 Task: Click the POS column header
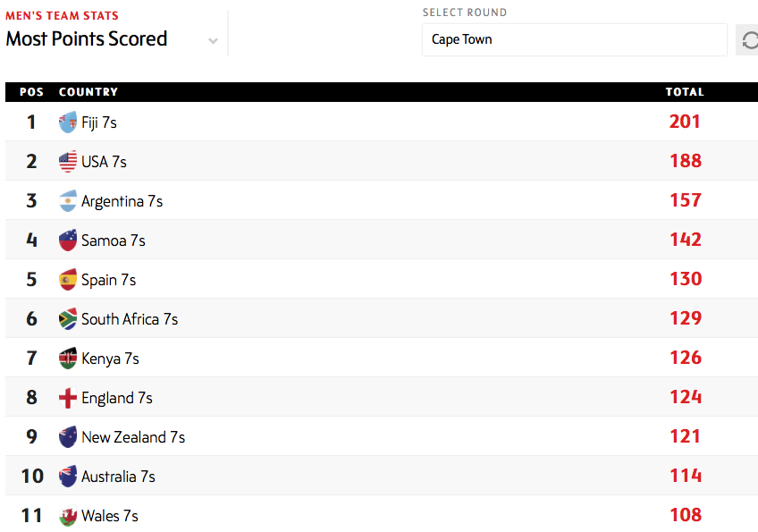tap(31, 92)
